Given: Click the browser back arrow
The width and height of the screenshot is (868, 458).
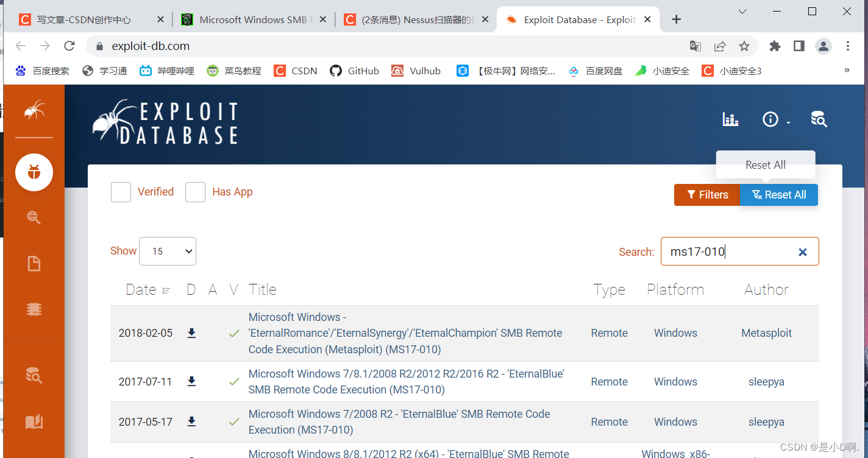Looking at the screenshot, I should 20,46.
